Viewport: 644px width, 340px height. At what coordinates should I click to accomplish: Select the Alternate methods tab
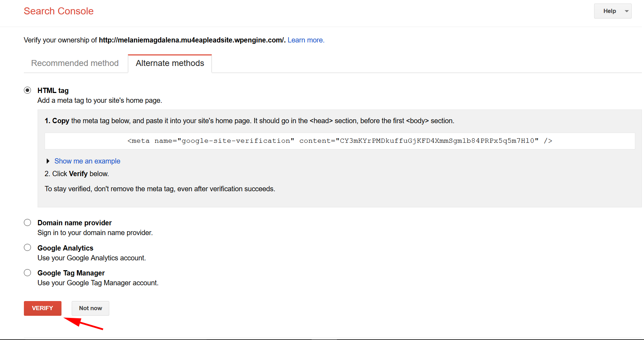(x=170, y=63)
